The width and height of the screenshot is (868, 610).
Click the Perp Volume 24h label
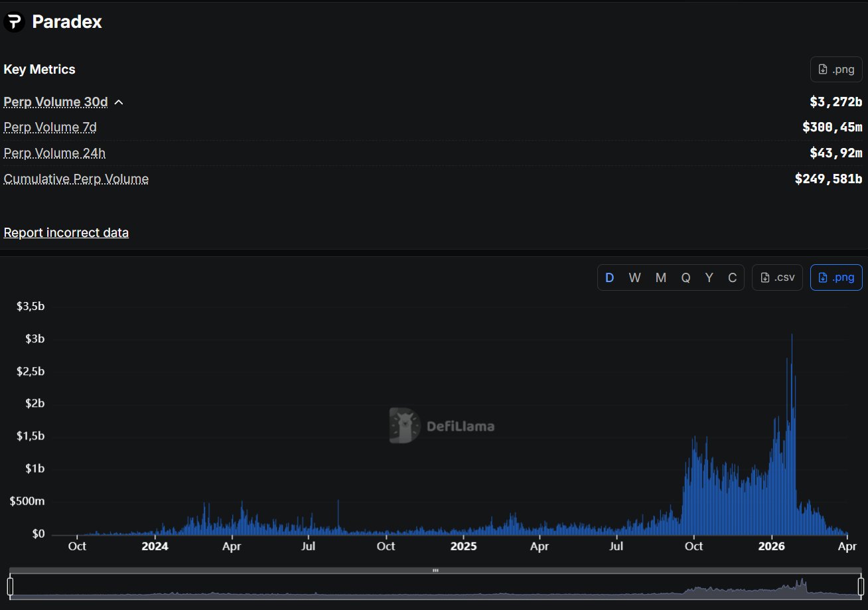coord(54,153)
